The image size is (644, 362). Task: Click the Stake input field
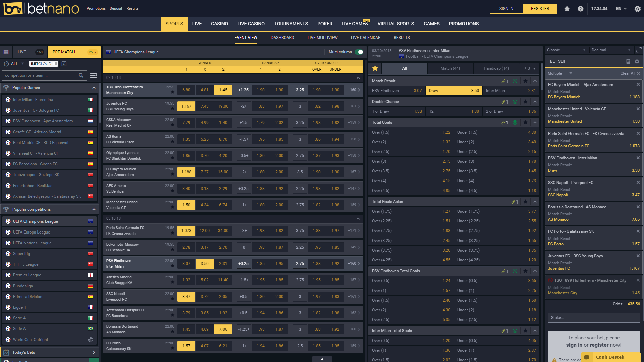point(593,318)
